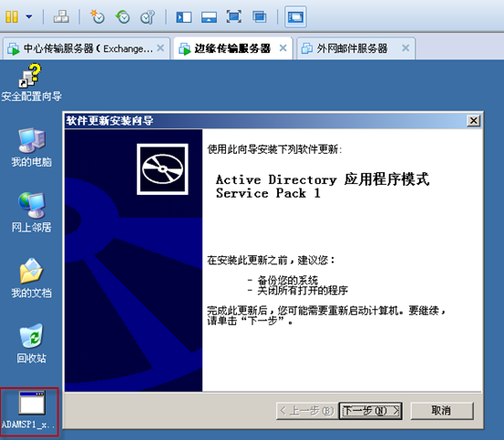The image size is (504, 440).
Task: Select the 安全配置向导 desktop icon
Action: pyautogui.click(x=31, y=83)
